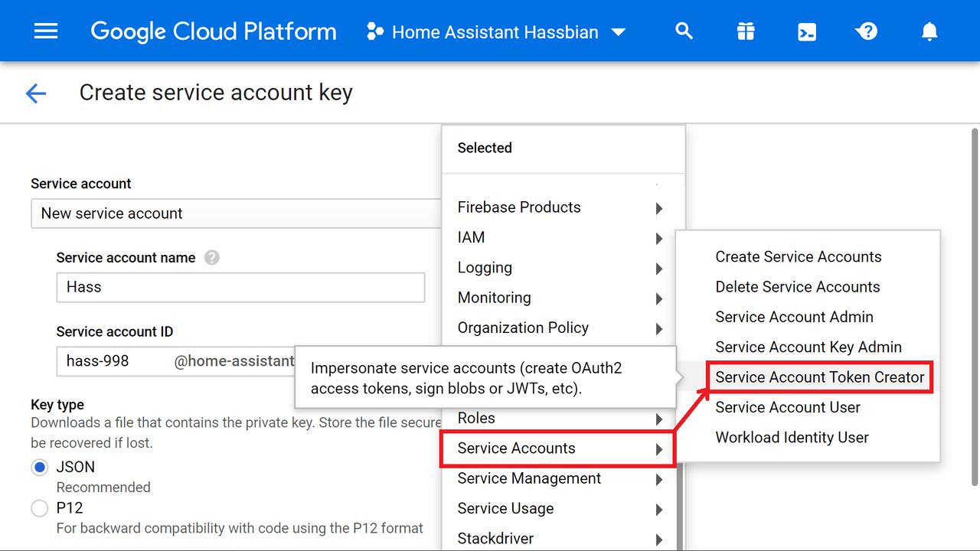Image resolution: width=980 pixels, height=551 pixels.
Task: Click the Selected header in roles menu
Action: click(x=485, y=148)
